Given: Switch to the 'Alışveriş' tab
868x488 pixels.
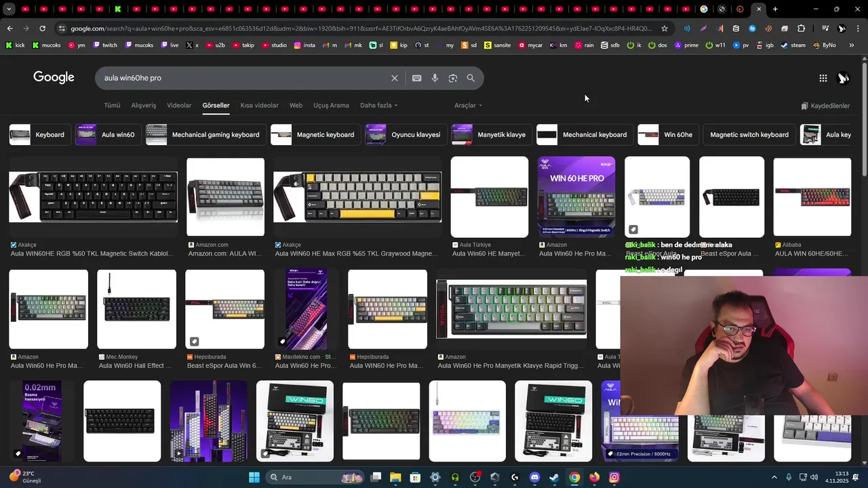Looking at the screenshot, I should [143, 106].
